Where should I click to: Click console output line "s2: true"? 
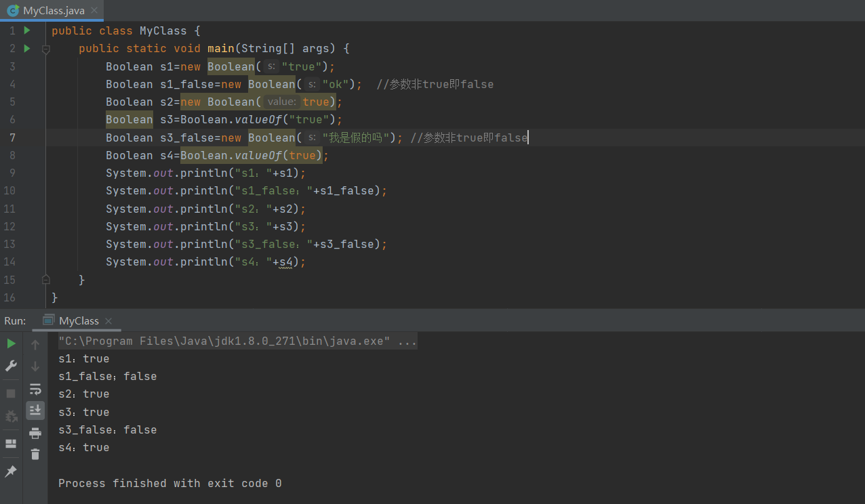pyautogui.click(x=84, y=394)
